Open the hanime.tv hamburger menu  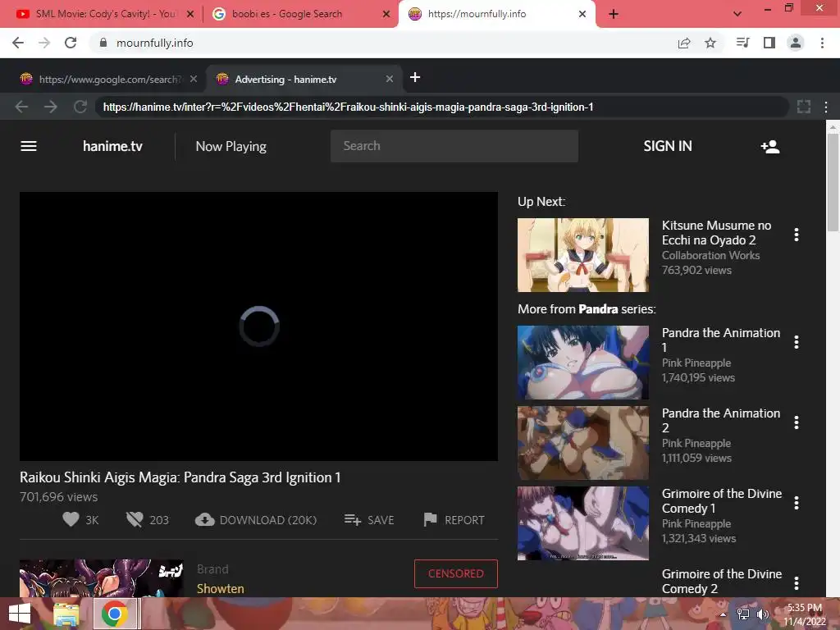(29, 146)
